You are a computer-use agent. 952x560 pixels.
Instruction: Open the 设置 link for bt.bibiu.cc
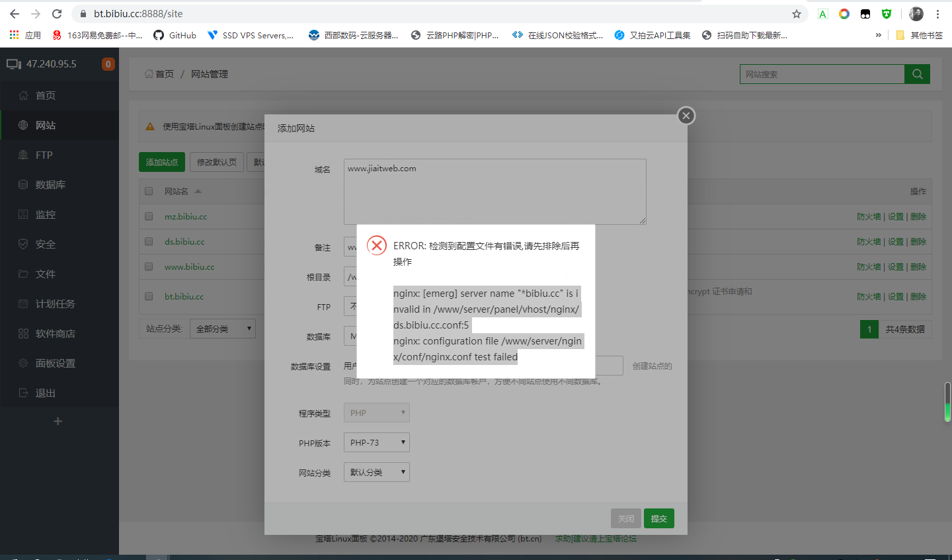(x=896, y=296)
